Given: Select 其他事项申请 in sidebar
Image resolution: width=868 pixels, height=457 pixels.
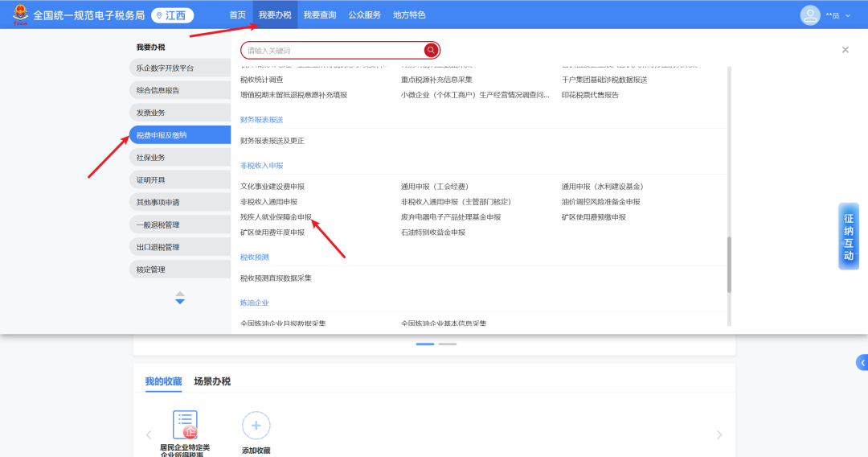Looking at the screenshot, I should click(x=180, y=202).
